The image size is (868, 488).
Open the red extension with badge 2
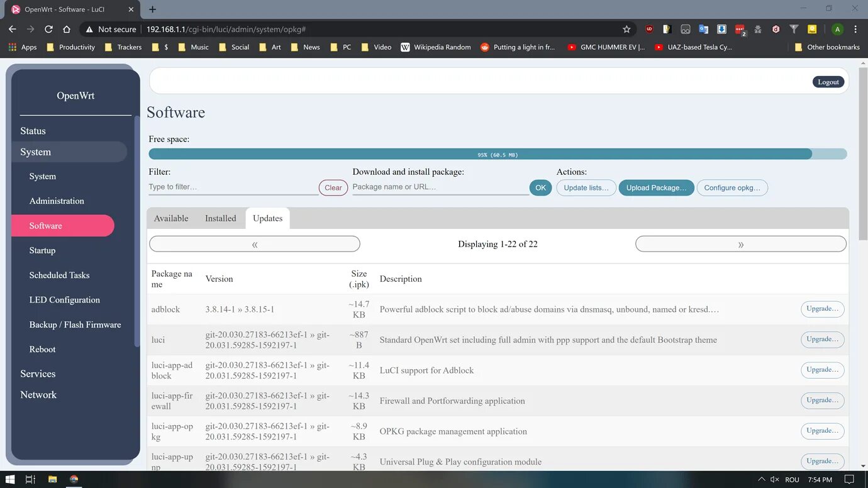740,30
